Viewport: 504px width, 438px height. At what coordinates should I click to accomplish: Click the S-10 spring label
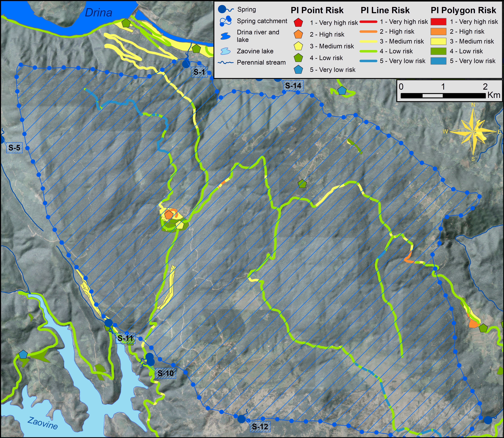tap(166, 373)
